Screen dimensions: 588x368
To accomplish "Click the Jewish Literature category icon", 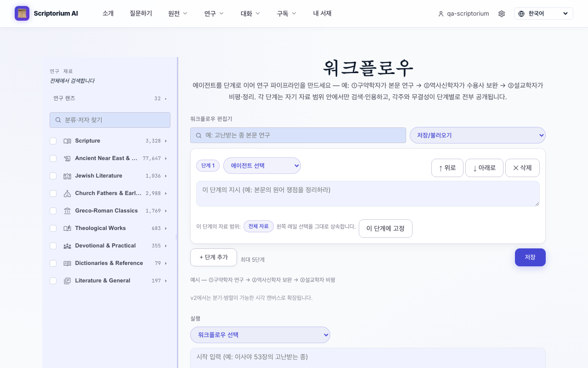I will tap(67, 176).
